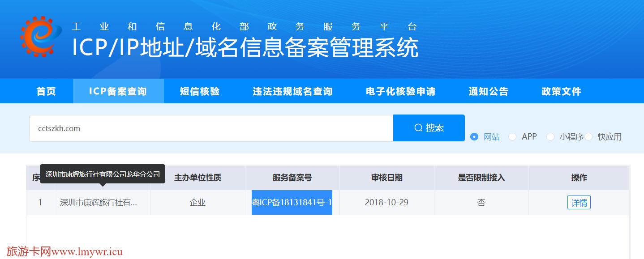Click the company name tooltip 深圳市康辉旅行社有限公司龙华分公司
The height and width of the screenshot is (259, 644).
coord(102,174)
